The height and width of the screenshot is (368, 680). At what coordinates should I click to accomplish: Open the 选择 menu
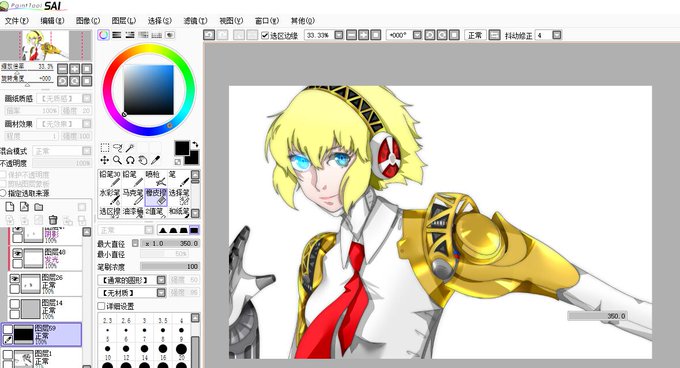[x=160, y=20]
